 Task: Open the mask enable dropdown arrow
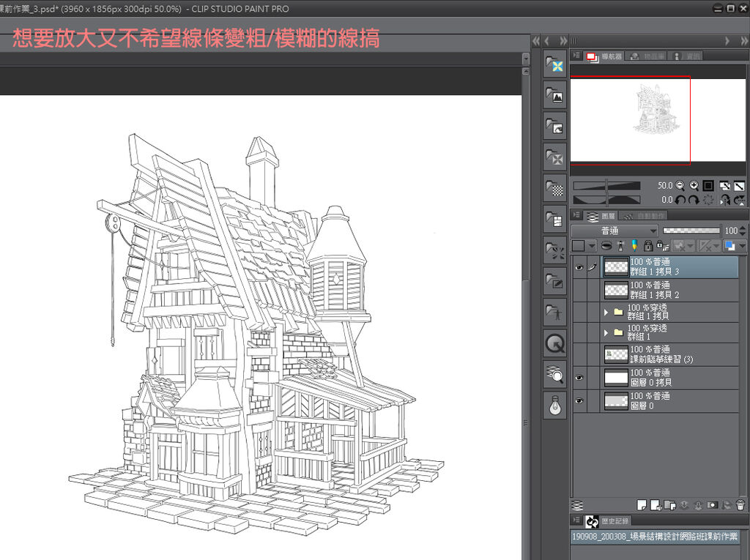coord(690,246)
